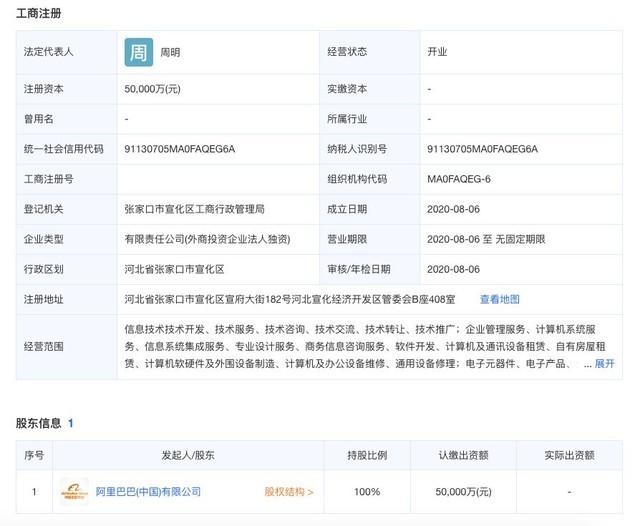640x526 pixels.
Task: Click the 企业类型 label cell
Action: click(x=66, y=239)
